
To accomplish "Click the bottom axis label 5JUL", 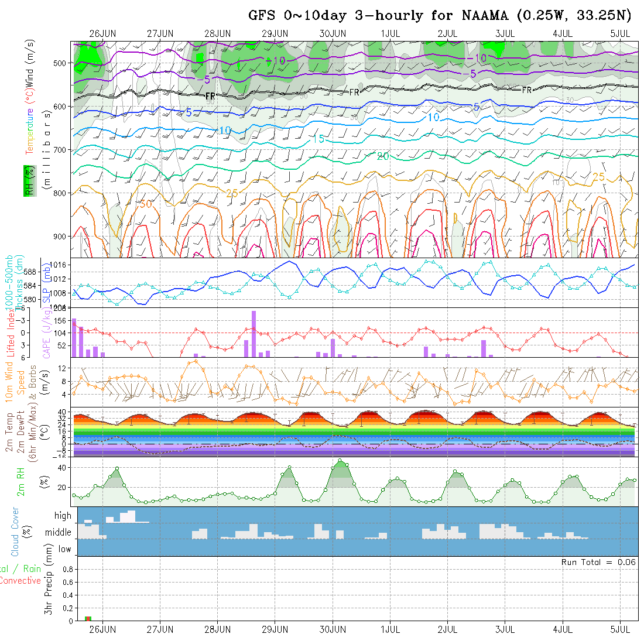I will click(620, 629).
